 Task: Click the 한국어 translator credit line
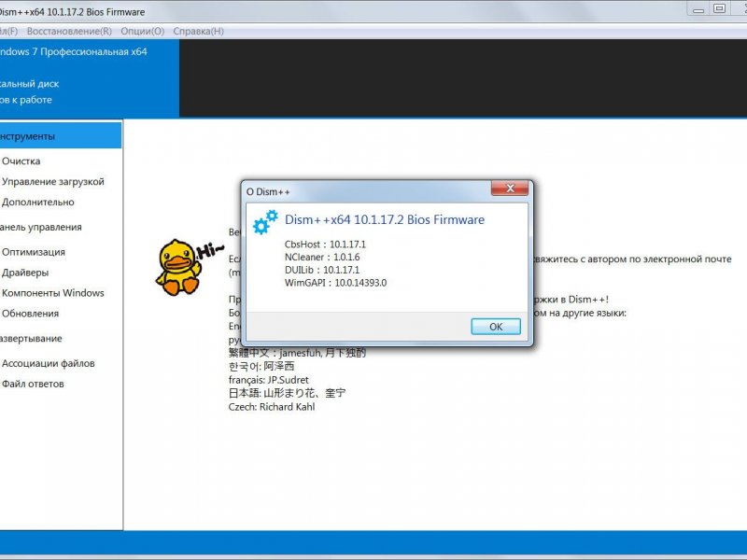261,366
